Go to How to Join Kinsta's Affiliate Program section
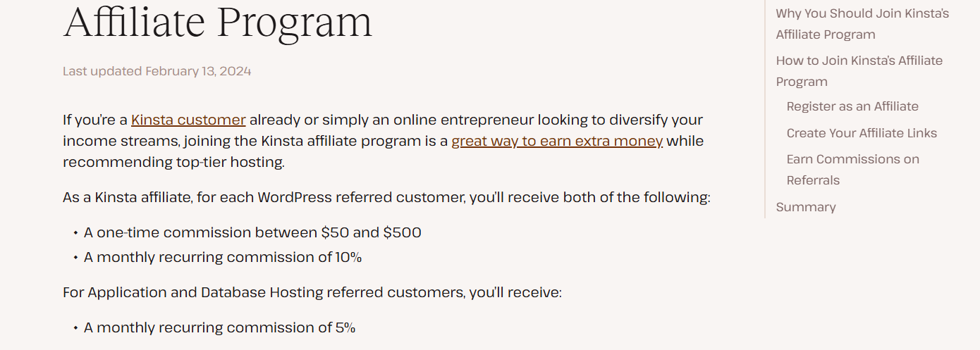This screenshot has height=350, width=980. [x=859, y=71]
